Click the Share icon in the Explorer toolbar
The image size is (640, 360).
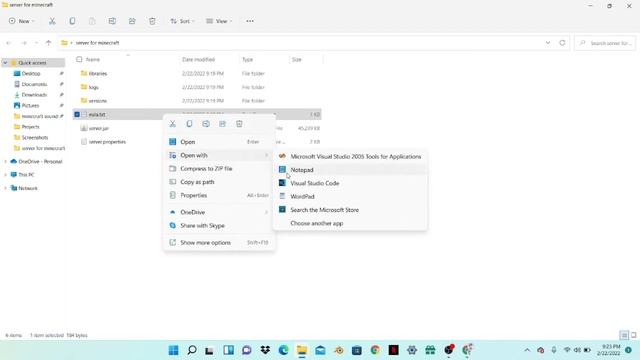(132, 21)
